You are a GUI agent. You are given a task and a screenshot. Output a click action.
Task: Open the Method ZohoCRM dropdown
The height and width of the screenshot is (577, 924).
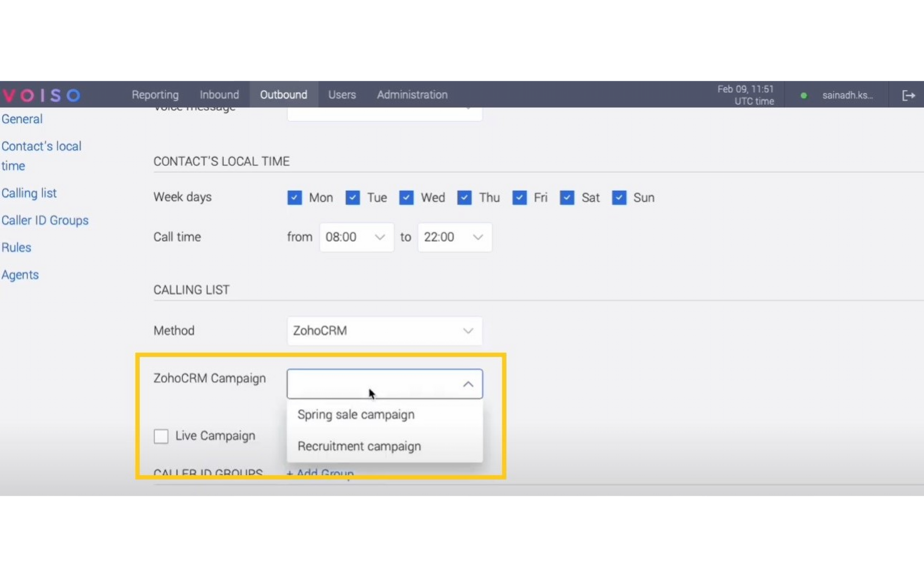pyautogui.click(x=384, y=330)
